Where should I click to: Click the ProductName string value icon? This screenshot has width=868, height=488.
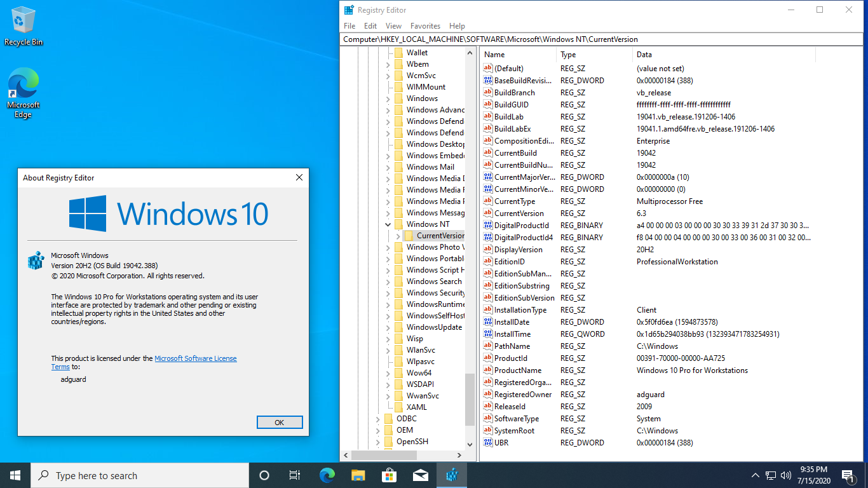tap(488, 370)
